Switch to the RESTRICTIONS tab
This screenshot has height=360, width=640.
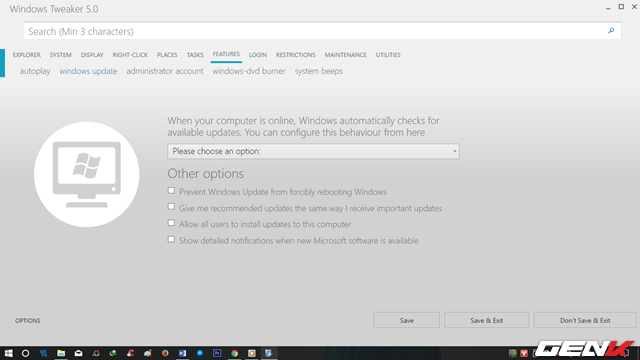click(296, 55)
